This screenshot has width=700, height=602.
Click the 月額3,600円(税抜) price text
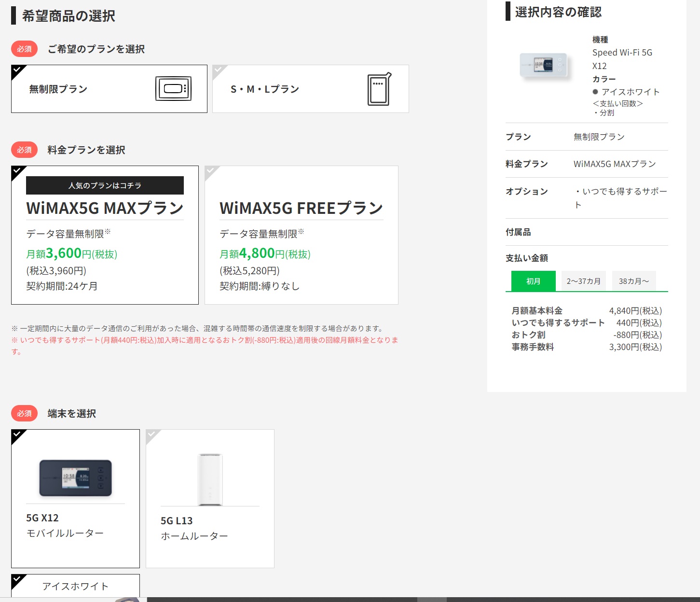click(x=72, y=253)
